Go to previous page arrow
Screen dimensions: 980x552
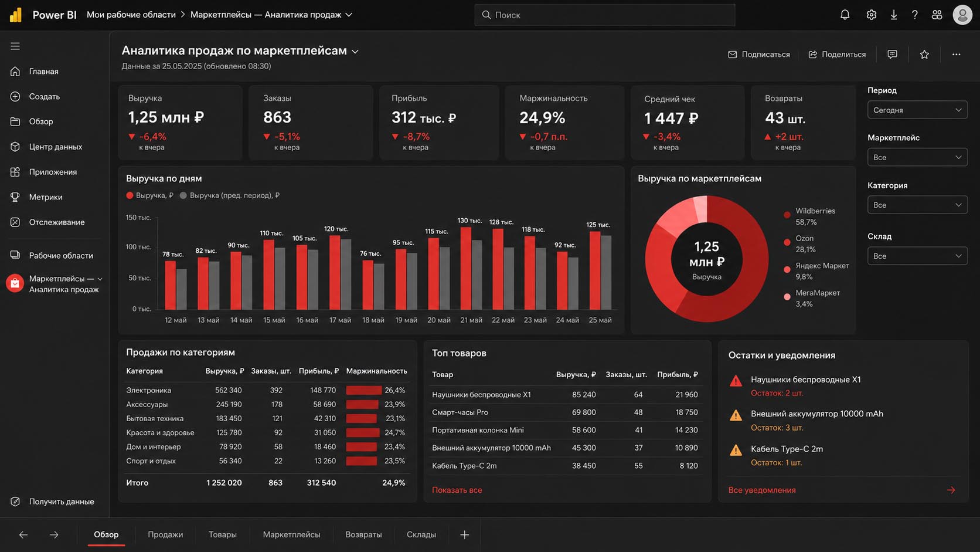click(23, 534)
